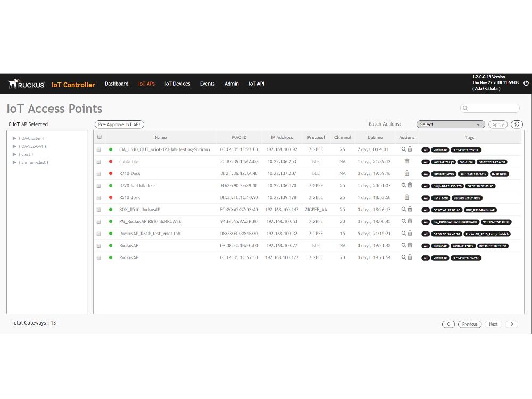
Task: Delete R710-Desk AP using trash icon
Action: 407,173
